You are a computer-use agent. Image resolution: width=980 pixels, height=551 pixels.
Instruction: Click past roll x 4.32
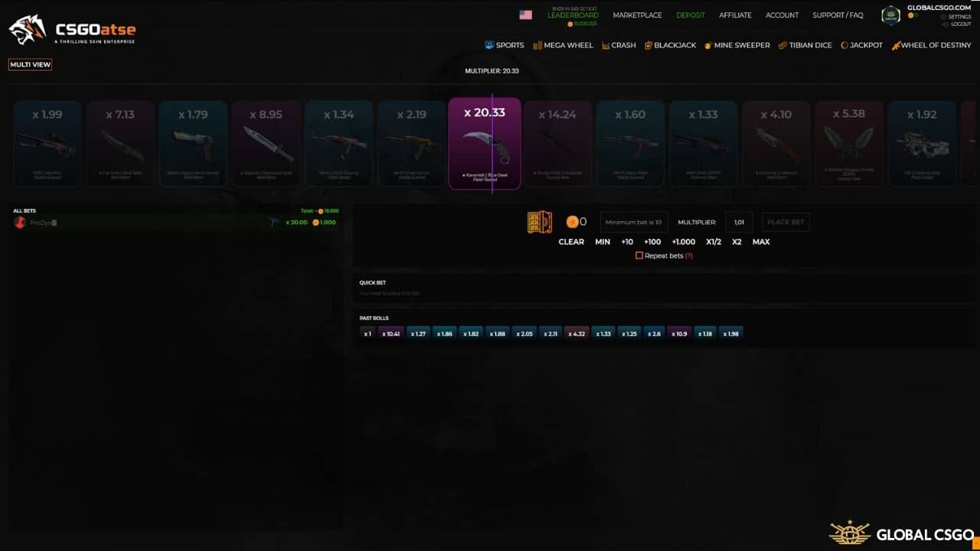577,334
